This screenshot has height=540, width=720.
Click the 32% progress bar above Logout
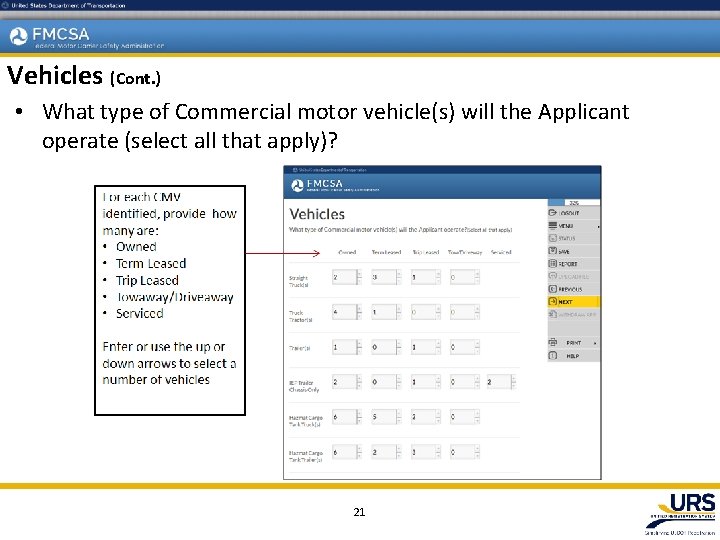tap(574, 202)
